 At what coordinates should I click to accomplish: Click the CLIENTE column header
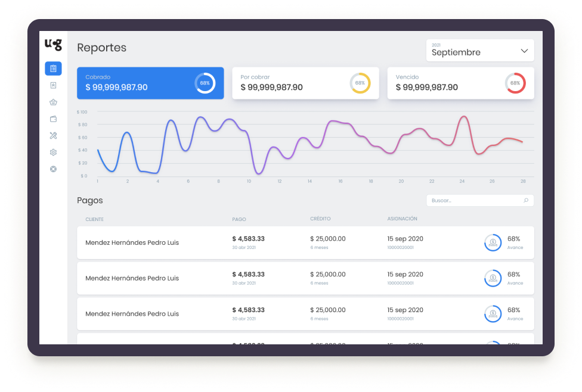click(x=94, y=219)
